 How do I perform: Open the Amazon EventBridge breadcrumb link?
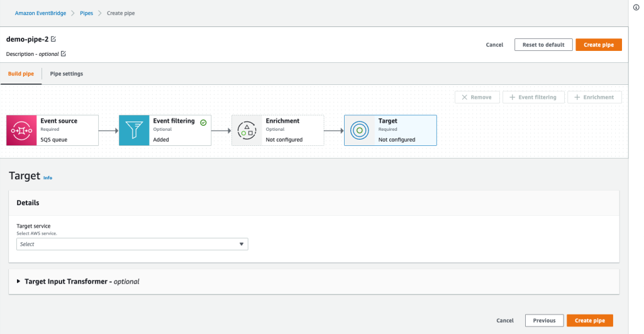point(41,13)
